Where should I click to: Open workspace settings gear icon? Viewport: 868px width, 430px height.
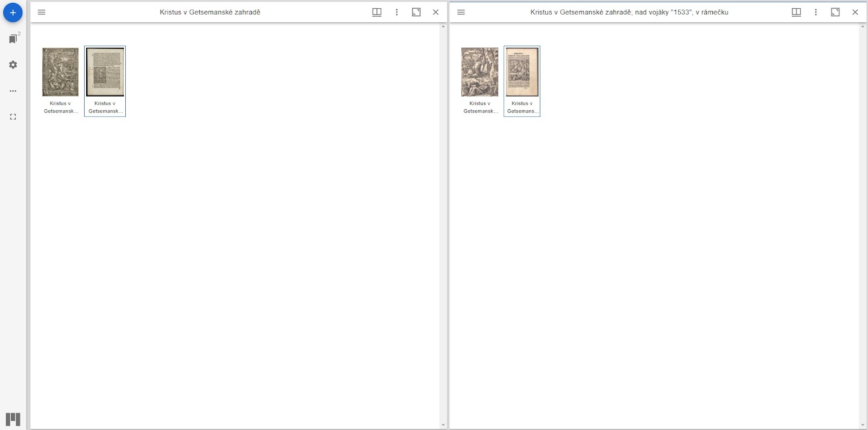(x=13, y=65)
